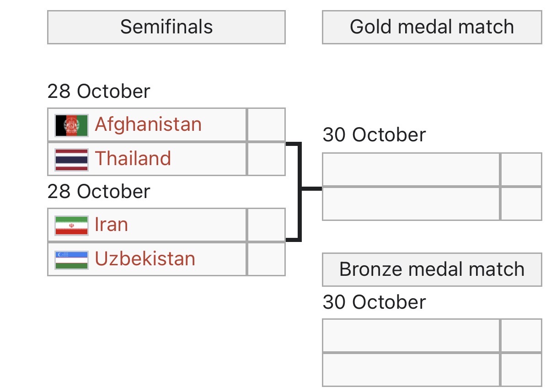This screenshot has width=551, height=392.
Task: Click the Uzbekistan flag icon
Action: [71, 259]
